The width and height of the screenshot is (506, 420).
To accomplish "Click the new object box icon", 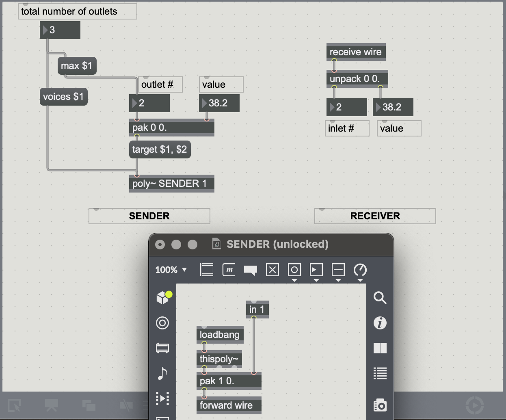I will 207,270.
